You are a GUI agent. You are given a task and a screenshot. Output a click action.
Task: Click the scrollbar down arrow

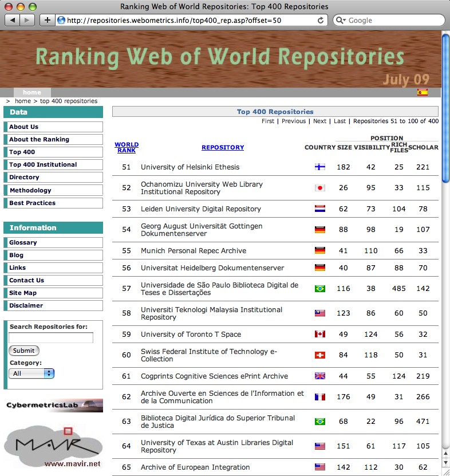pos(445,463)
